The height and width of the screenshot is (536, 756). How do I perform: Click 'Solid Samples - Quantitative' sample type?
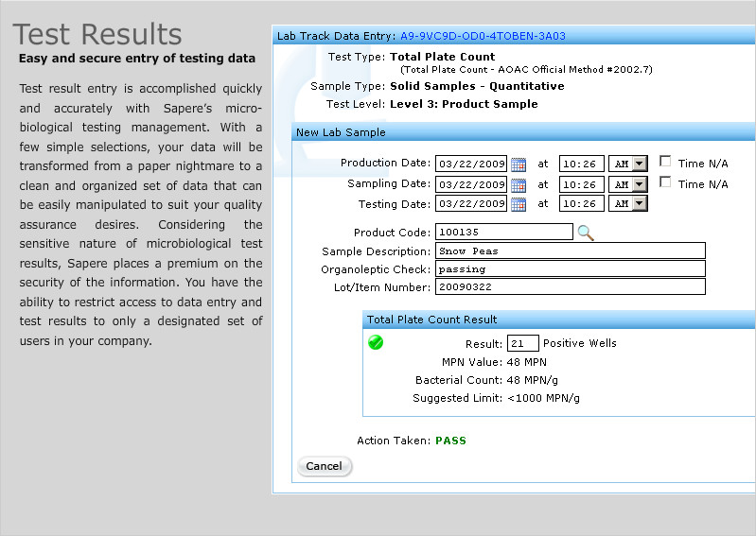pyautogui.click(x=477, y=86)
